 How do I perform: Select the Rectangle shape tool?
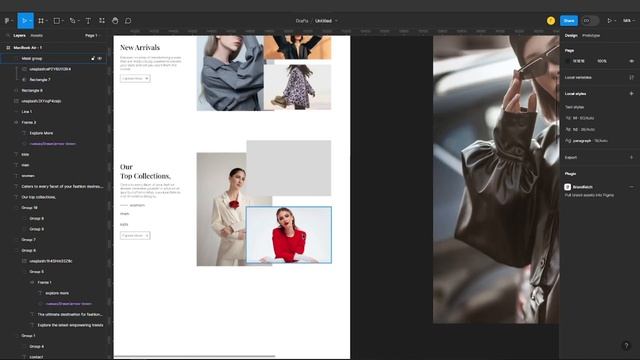tap(57, 20)
